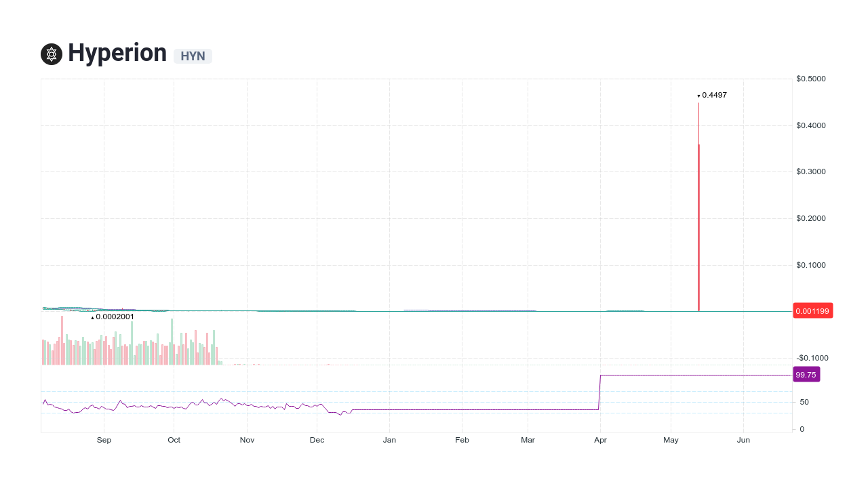Toggle the purple indicator line visibility
868x488 pixels.
tap(475, 409)
